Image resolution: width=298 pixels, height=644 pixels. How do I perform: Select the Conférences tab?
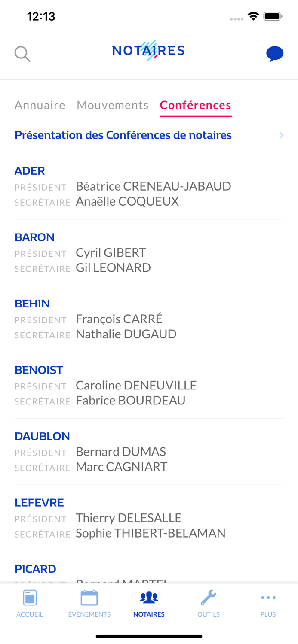[x=196, y=105]
